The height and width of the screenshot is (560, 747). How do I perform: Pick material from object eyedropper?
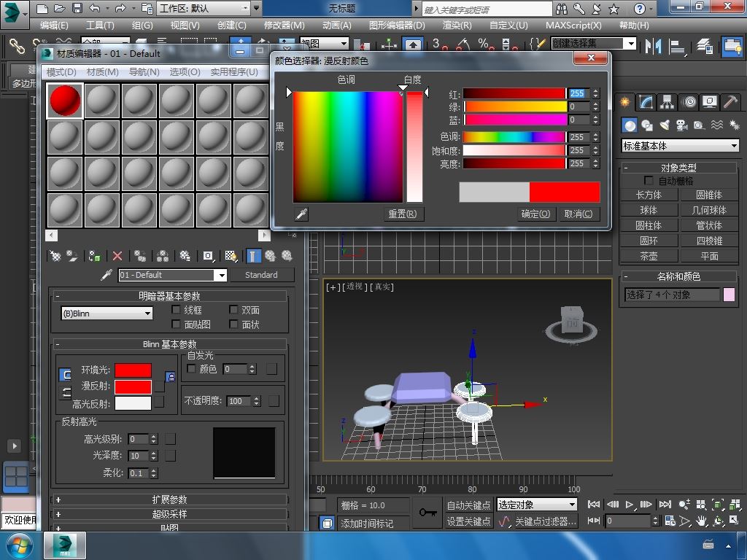coord(106,275)
